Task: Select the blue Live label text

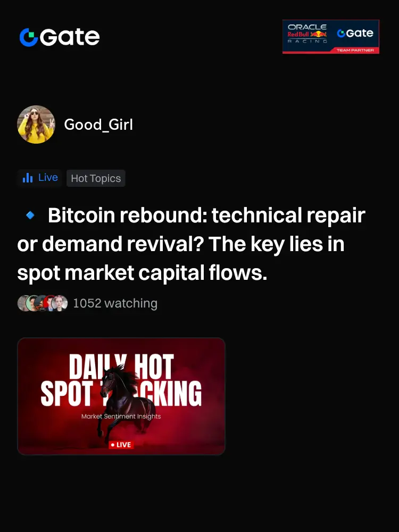Action: pyautogui.click(x=48, y=178)
